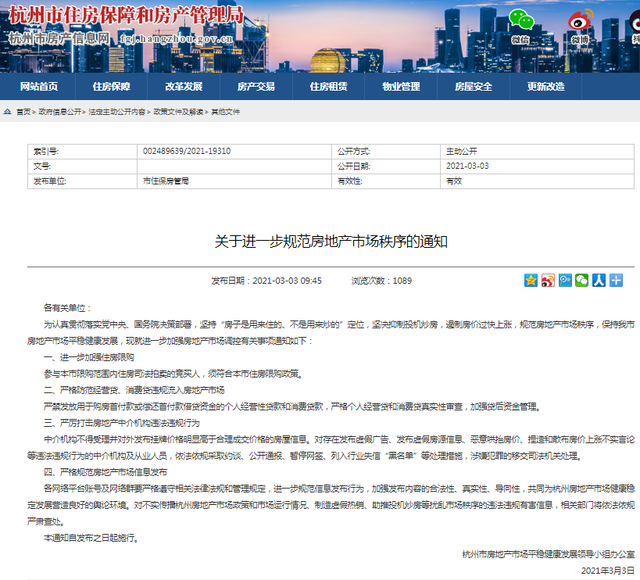Share article via green WeChat icon

tap(582, 281)
